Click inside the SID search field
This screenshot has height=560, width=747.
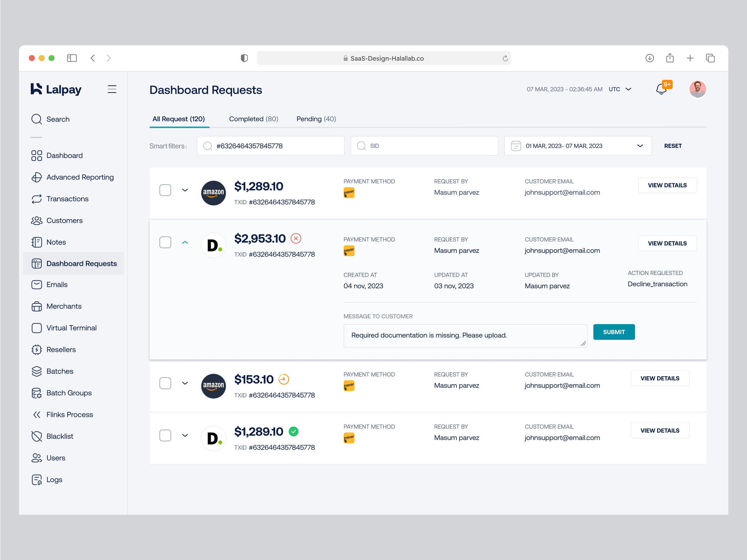point(424,146)
